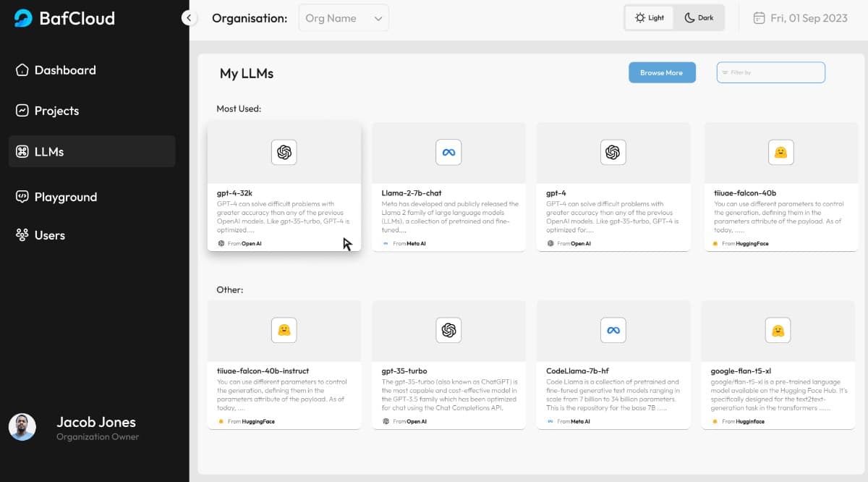The height and width of the screenshot is (482, 868).
Task: Click Jacob Jones profile avatar
Action: [x=22, y=427]
